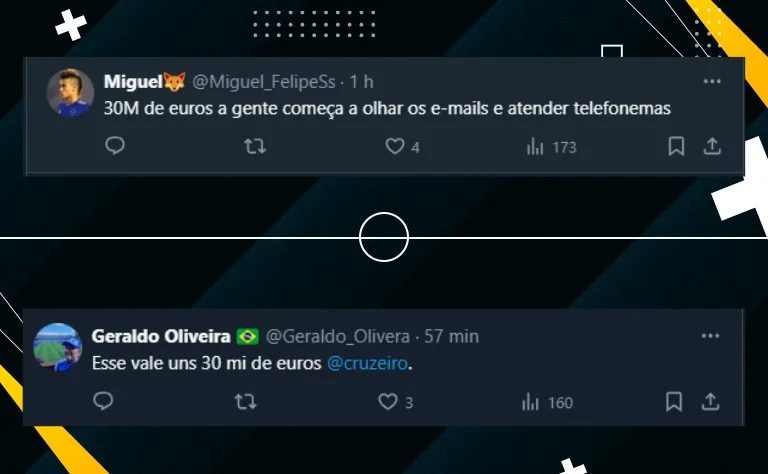View analytics showing 160 views
This screenshot has width=768, height=474.
coord(547,403)
